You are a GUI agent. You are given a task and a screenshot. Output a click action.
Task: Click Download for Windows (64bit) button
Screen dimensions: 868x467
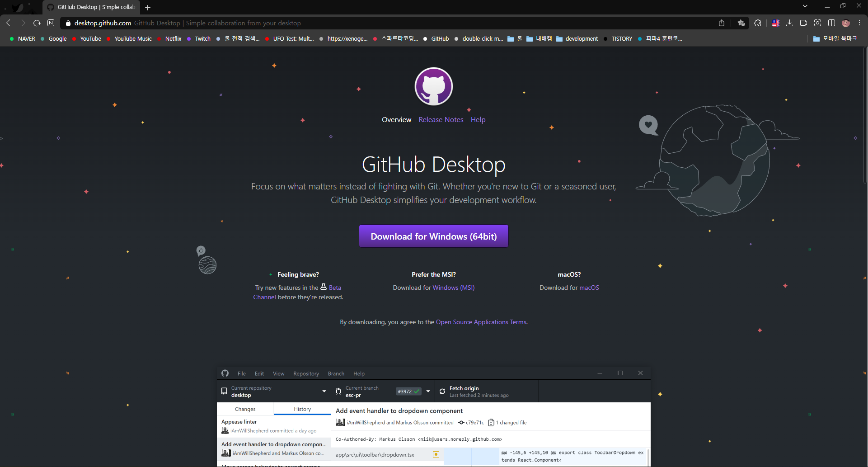pyautogui.click(x=434, y=236)
